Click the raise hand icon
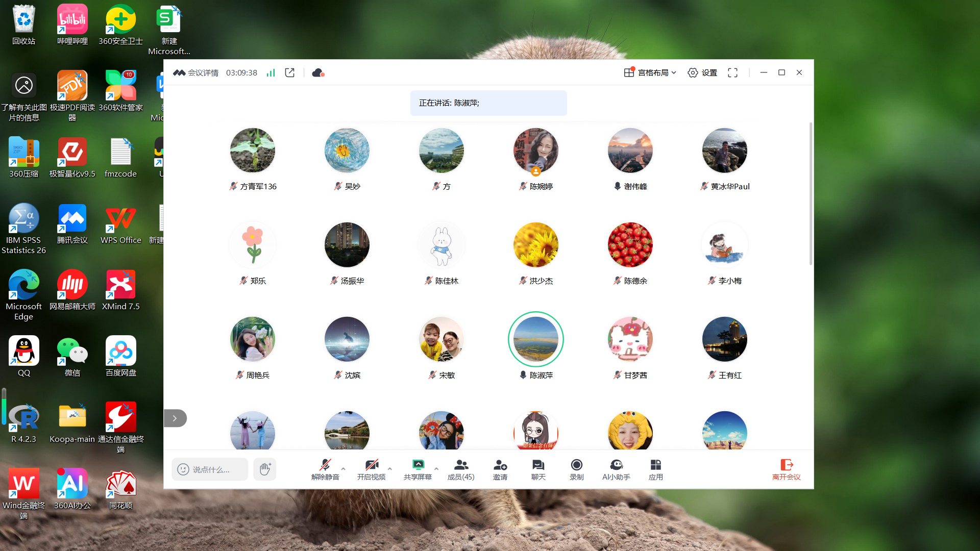 pyautogui.click(x=264, y=469)
